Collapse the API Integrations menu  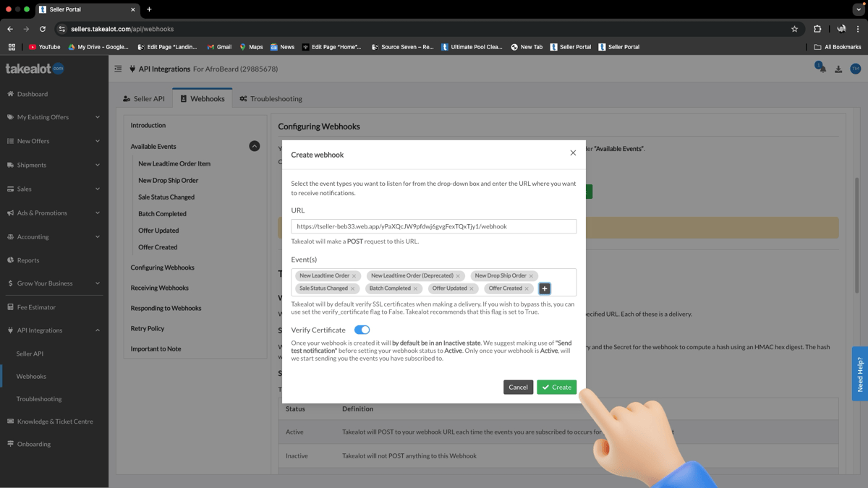pyautogui.click(x=54, y=330)
